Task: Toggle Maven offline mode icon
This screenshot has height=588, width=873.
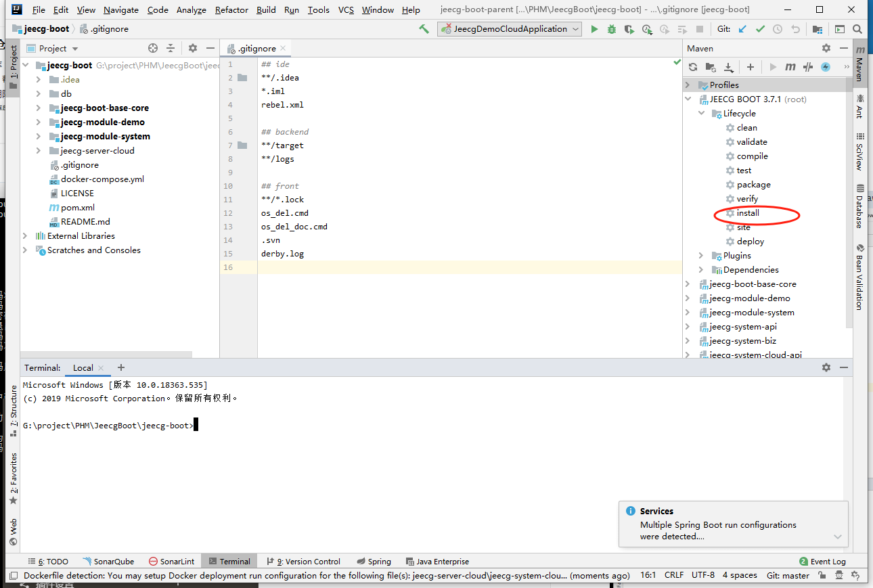Action: click(x=807, y=67)
